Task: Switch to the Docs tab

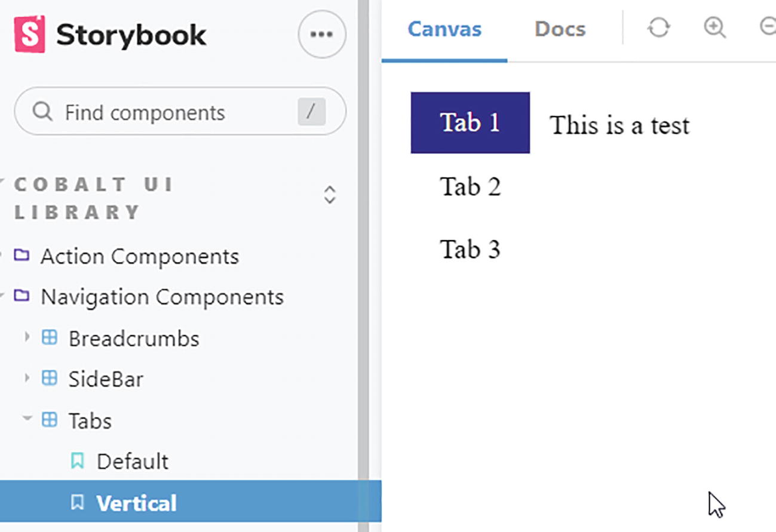Action: pyautogui.click(x=560, y=29)
